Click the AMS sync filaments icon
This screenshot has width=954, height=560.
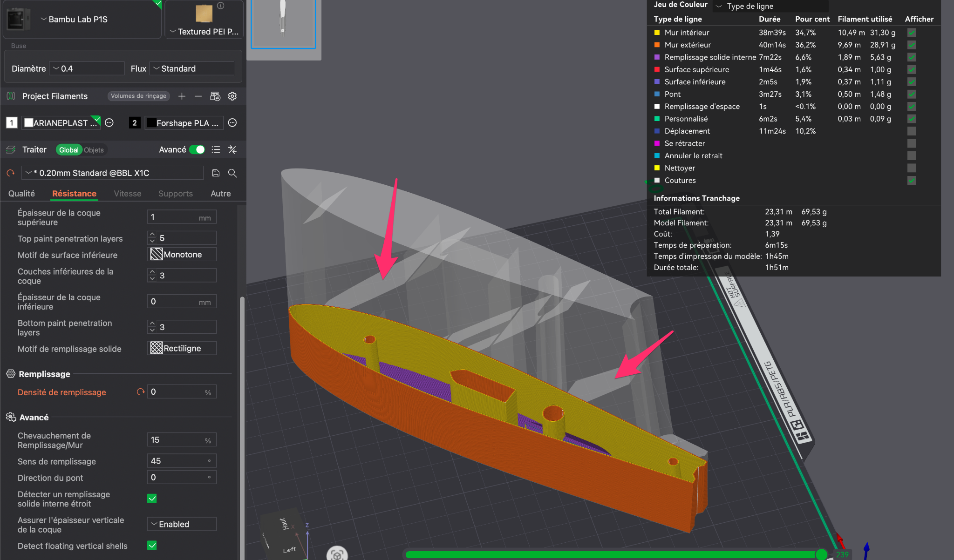(215, 96)
